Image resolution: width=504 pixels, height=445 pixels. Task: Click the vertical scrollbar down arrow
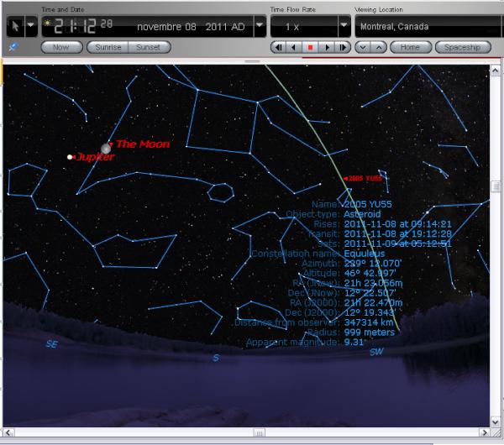coord(496,421)
